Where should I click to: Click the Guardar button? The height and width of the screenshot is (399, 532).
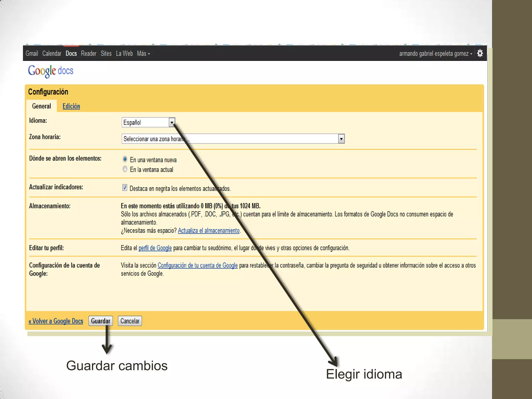coord(101,321)
